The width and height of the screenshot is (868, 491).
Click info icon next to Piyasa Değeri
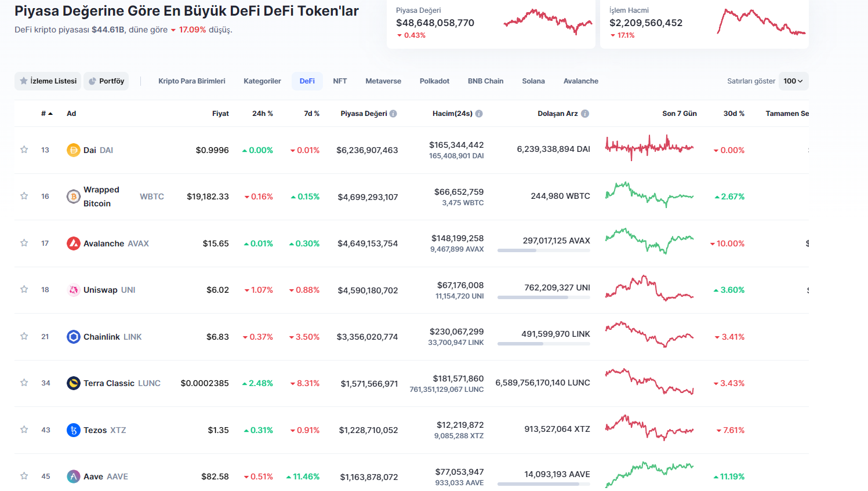coord(393,114)
